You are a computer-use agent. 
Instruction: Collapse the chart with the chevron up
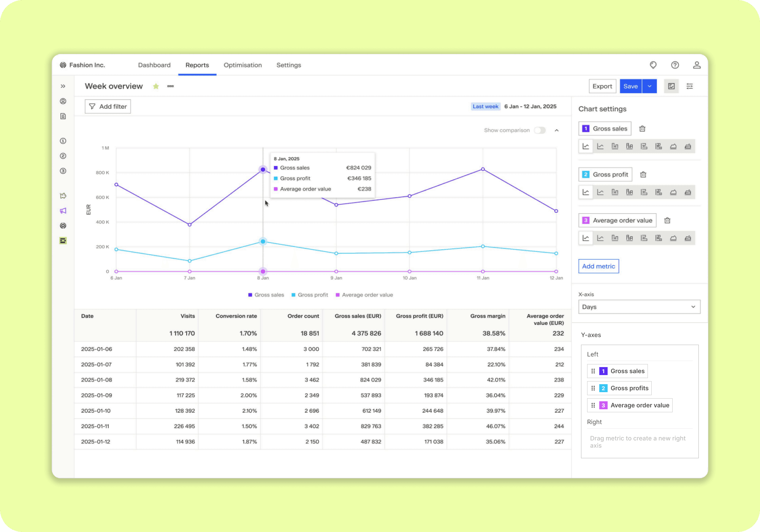coord(557,130)
